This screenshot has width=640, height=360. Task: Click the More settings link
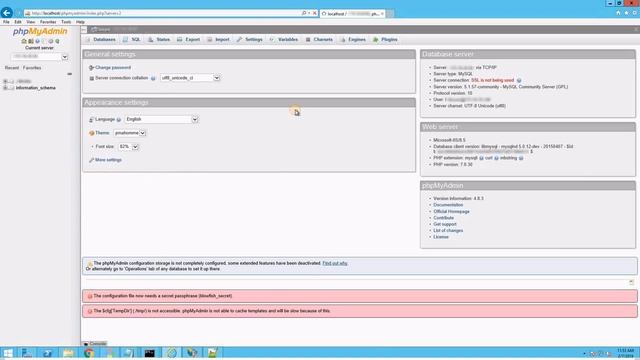pos(108,160)
